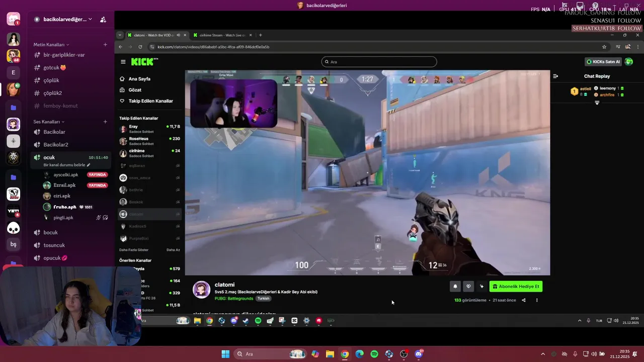Open a new browser tab with plus
The width and height of the screenshot is (644, 362).
point(260,35)
